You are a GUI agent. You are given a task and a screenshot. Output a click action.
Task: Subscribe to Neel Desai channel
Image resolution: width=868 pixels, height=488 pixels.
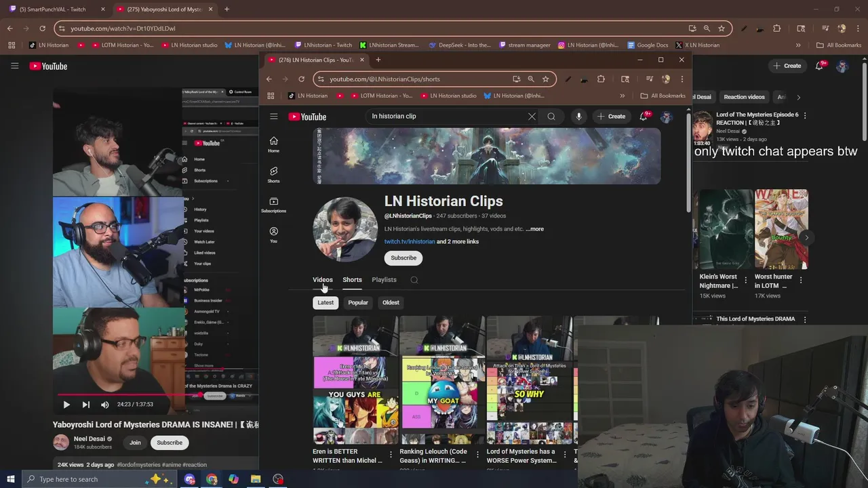(170, 443)
